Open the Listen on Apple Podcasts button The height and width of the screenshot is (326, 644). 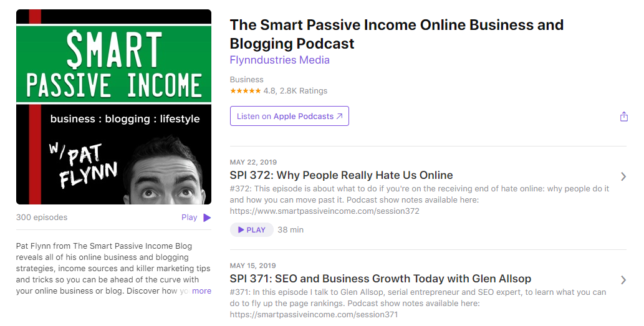[x=289, y=116]
